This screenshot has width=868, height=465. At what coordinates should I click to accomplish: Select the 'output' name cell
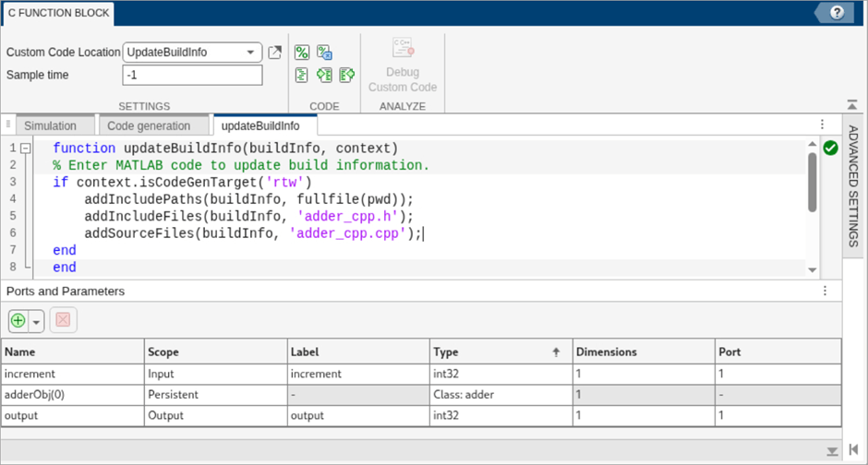(73, 415)
